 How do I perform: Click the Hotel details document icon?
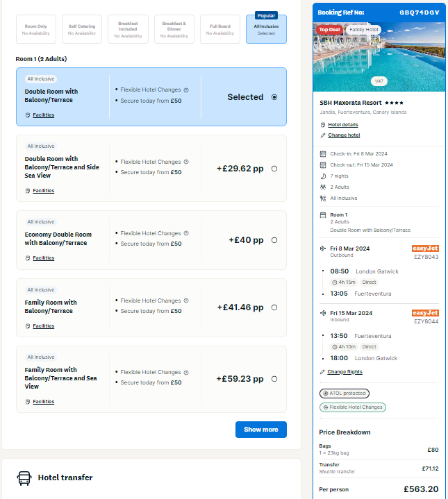[322, 125]
